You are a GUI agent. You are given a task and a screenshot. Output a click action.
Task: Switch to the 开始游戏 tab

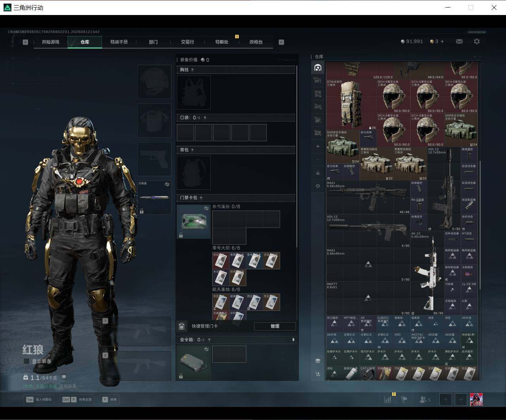51,42
